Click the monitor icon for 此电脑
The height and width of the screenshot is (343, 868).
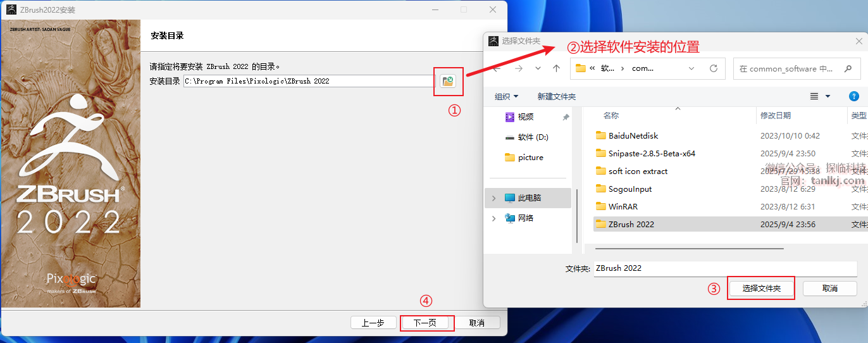tap(510, 198)
